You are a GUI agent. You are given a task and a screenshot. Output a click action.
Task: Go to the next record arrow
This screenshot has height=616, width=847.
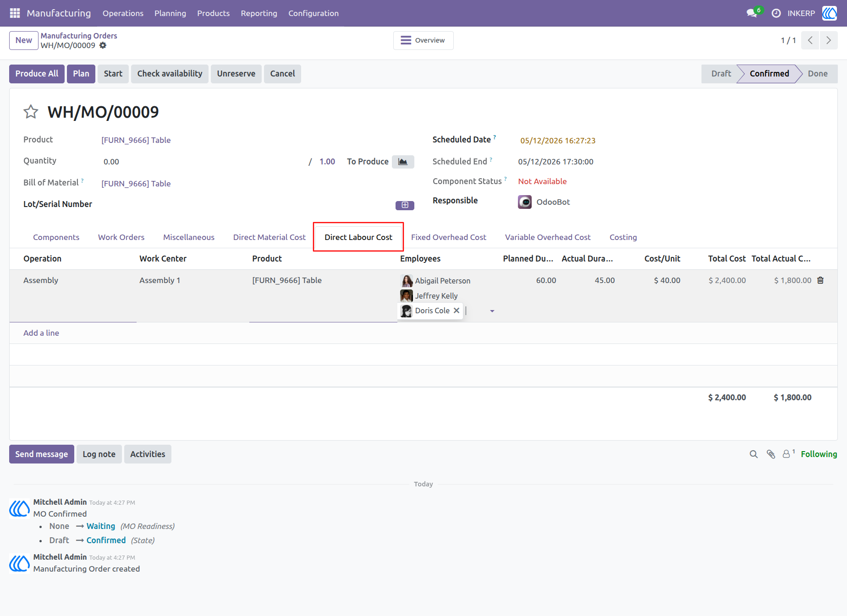pos(829,40)
